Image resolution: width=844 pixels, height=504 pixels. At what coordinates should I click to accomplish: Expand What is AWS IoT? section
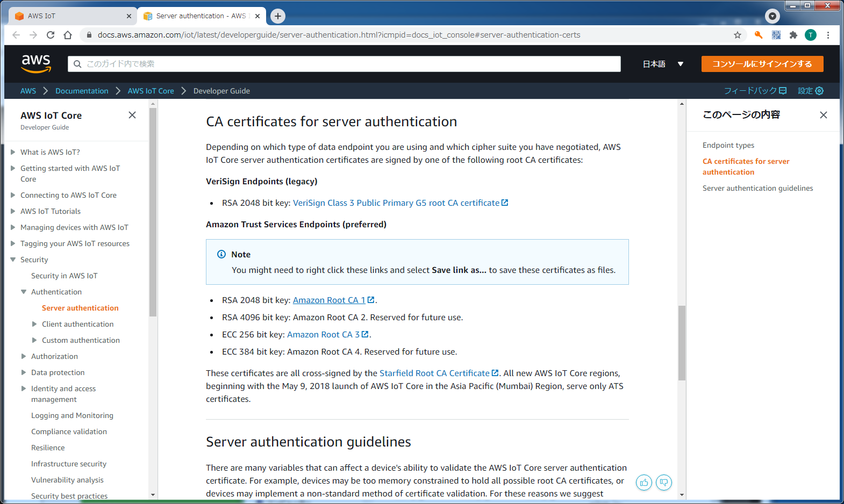coord(13,152)
